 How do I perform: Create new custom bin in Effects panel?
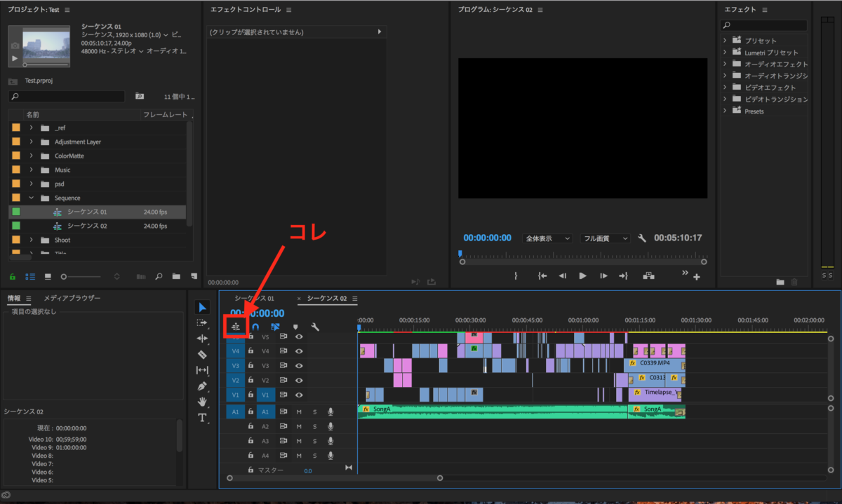coord(780,282)
